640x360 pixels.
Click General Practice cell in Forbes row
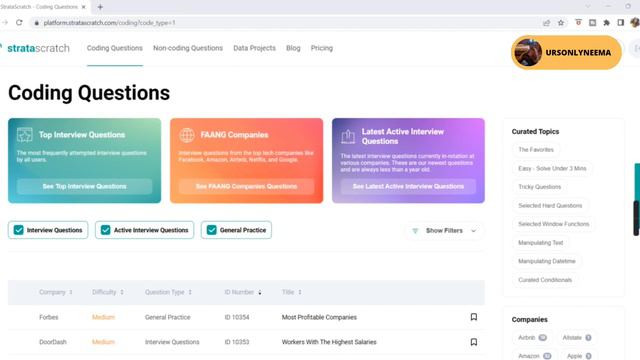click(x=167, y=317)
